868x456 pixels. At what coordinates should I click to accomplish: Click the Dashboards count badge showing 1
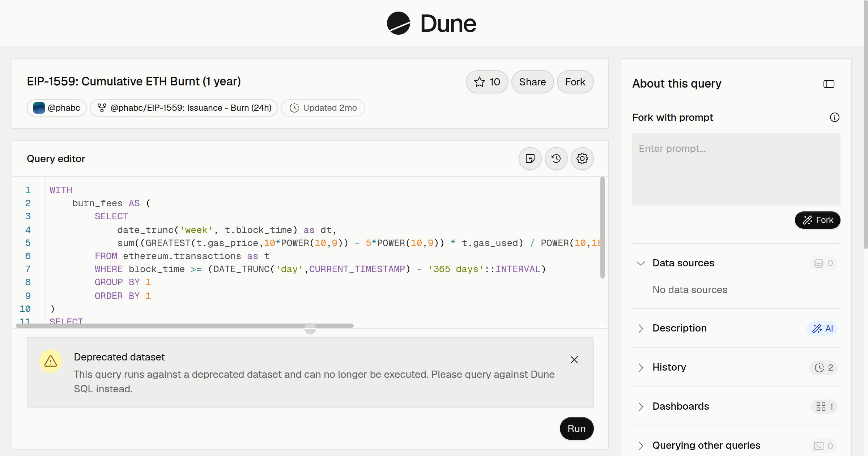coord(824,406)
